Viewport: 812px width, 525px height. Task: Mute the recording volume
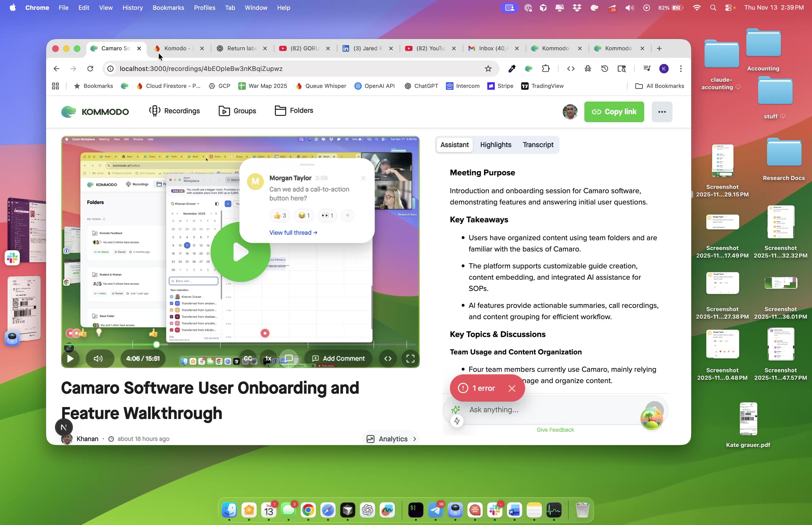point(98,359)
